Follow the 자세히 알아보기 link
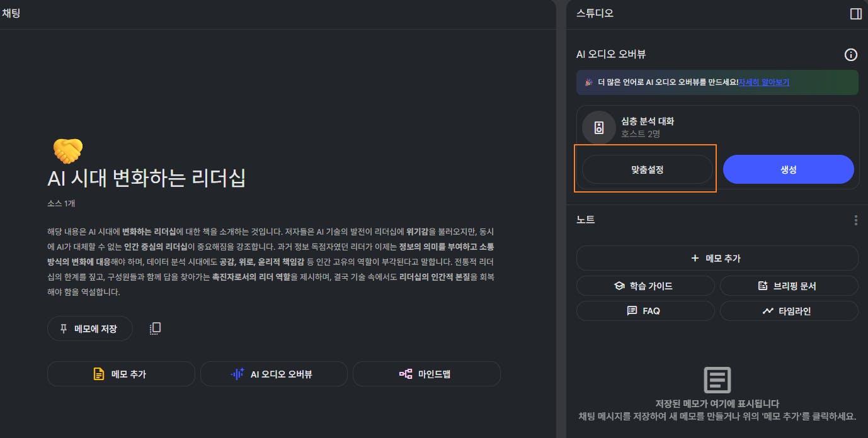This screenshot has height=438, width=868. pos(764,82)
